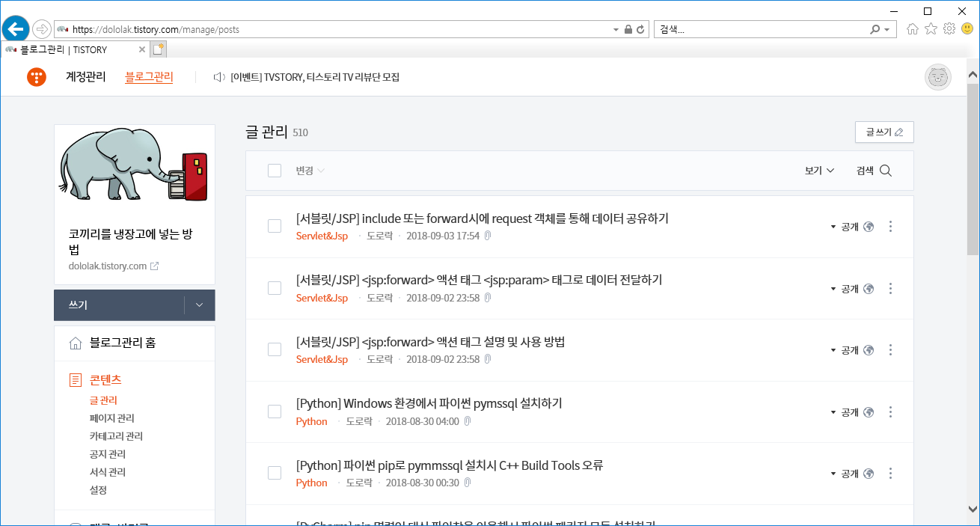980x526 pixels.
Task: Open 공지 관리 in sidebar
Action: (108, 454)
